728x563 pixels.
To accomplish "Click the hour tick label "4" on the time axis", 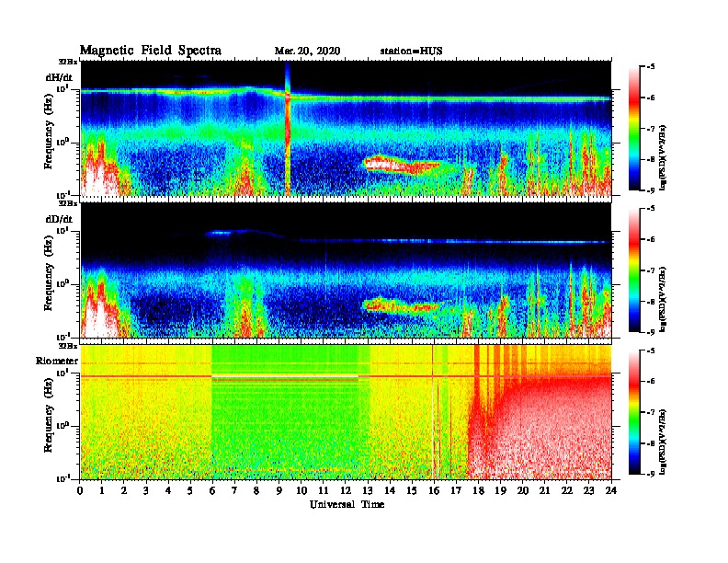I will click(168, 490).
